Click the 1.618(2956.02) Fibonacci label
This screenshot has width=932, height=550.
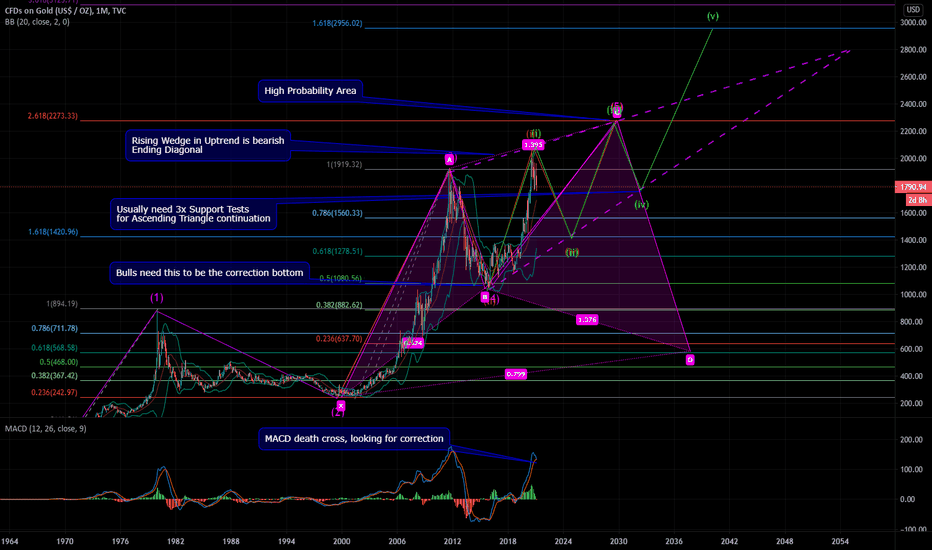point(337,24)
